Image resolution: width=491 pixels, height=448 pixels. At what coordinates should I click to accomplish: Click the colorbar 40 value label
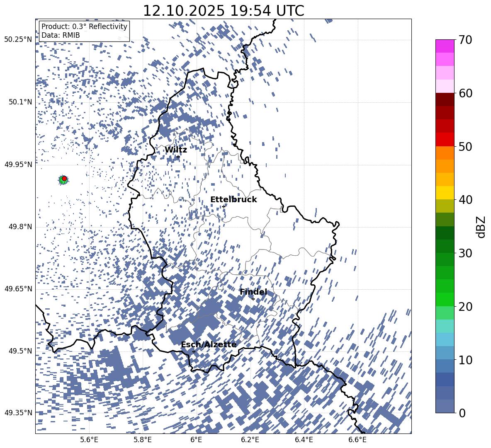(x=465, y=200)
